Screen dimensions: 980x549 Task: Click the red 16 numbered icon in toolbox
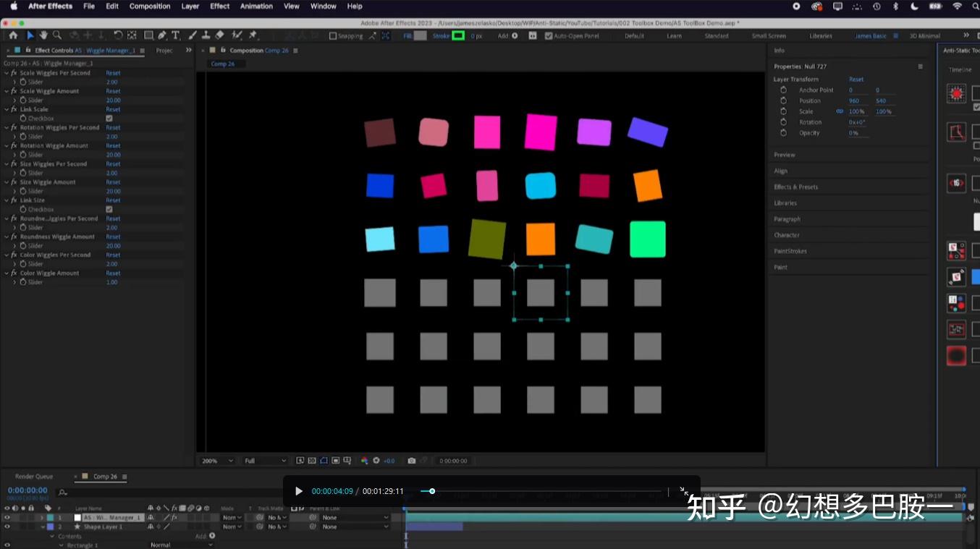pos(957,183)
